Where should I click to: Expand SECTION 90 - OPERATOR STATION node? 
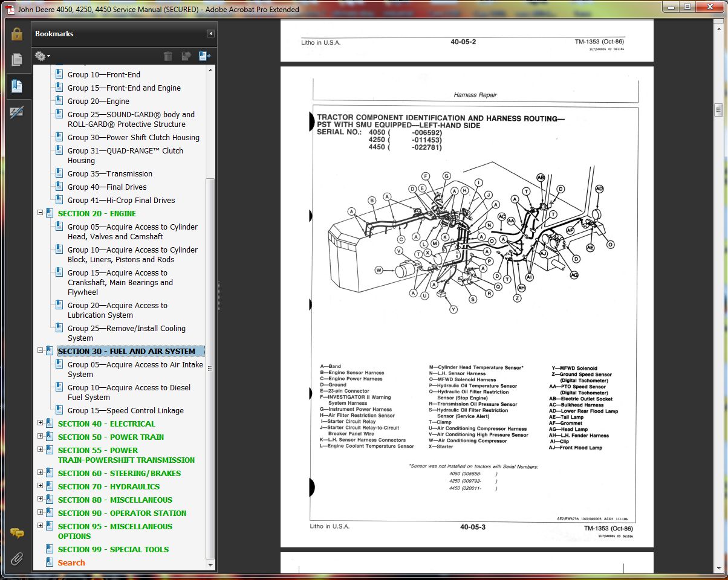point(41,512)
